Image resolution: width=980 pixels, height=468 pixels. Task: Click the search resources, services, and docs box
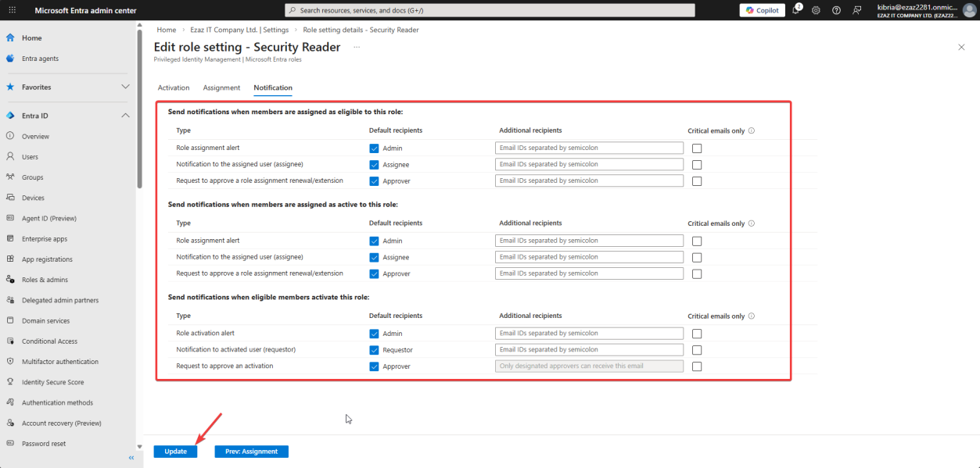point(490,10)
